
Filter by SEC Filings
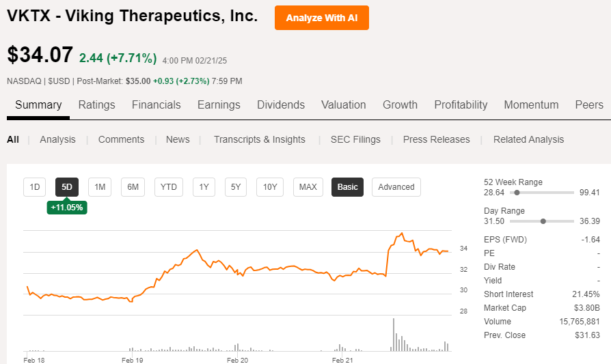click(355, 139)
